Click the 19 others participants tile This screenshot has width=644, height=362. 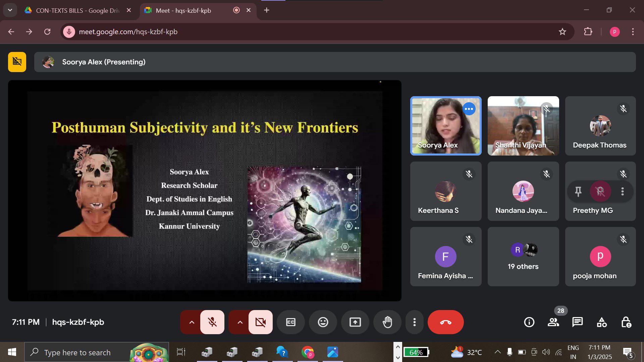(523, 256)
